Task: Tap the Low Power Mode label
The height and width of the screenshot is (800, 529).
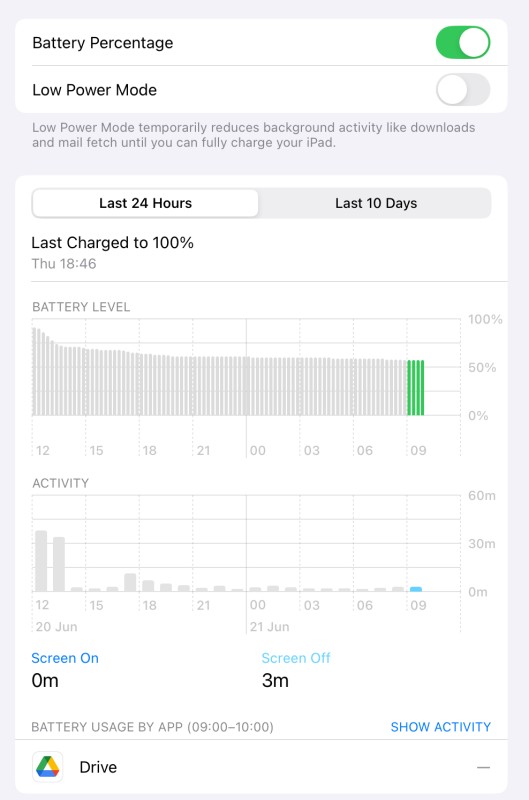Action: point(94,90)
